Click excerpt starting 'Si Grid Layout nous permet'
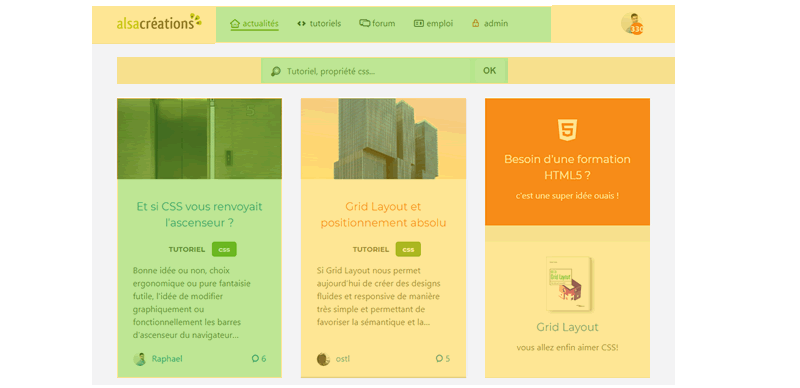800x388 pixels. [x=379, y=296]
